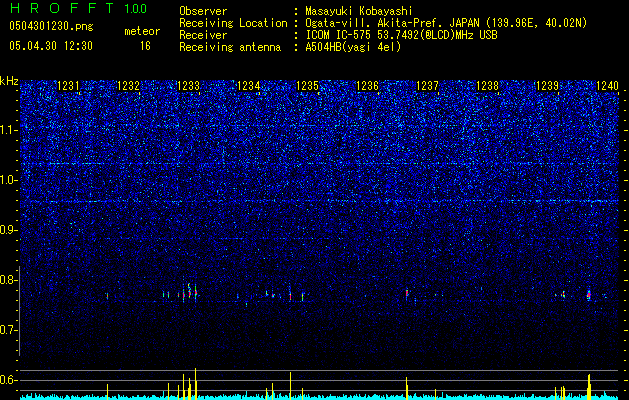Click the 1.0 kHz axis label

tap(9, 180)
